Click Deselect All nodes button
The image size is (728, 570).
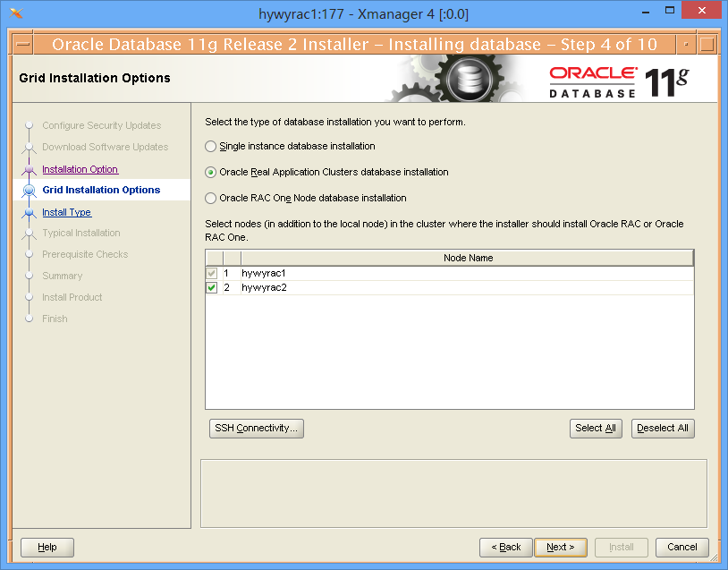tap(663, 429)
